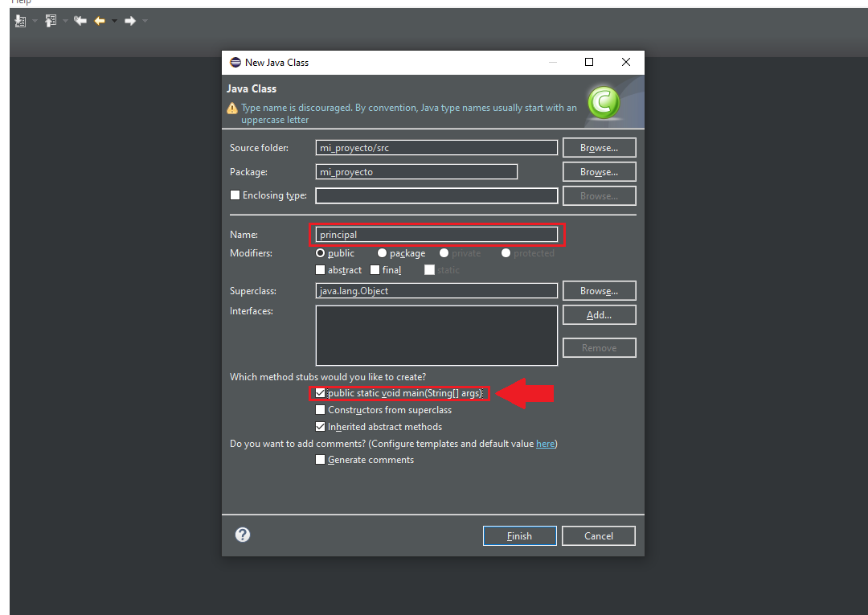Open the Back button dropdown arrow
Viewport: 868px width, 615px height.
[x=114, y=21]
